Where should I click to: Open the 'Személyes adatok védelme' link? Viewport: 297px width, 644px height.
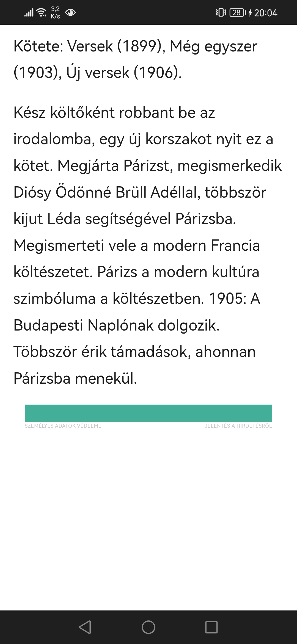tap(63, 426)
